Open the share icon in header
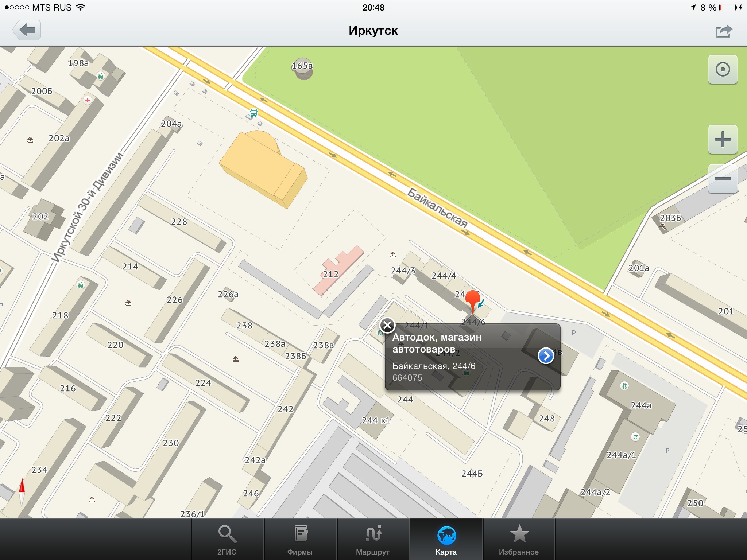The image size is (747, 560). [724, 31]
